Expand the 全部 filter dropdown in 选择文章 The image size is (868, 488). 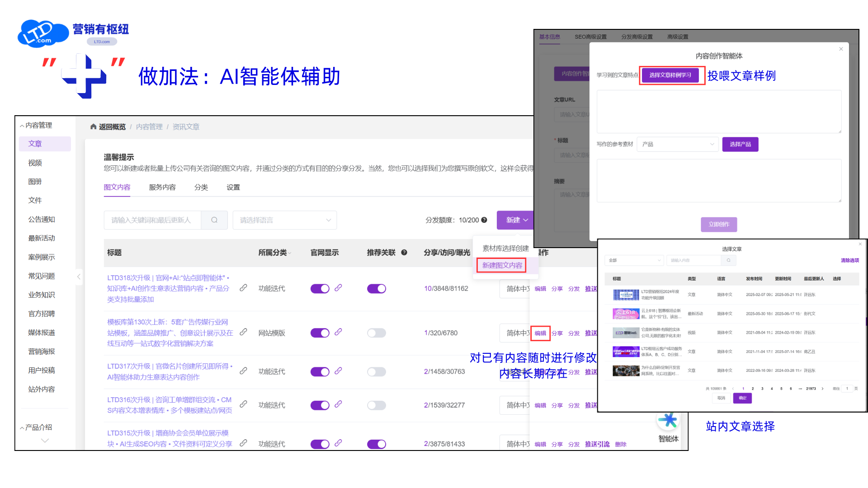[x=634, y=260]
